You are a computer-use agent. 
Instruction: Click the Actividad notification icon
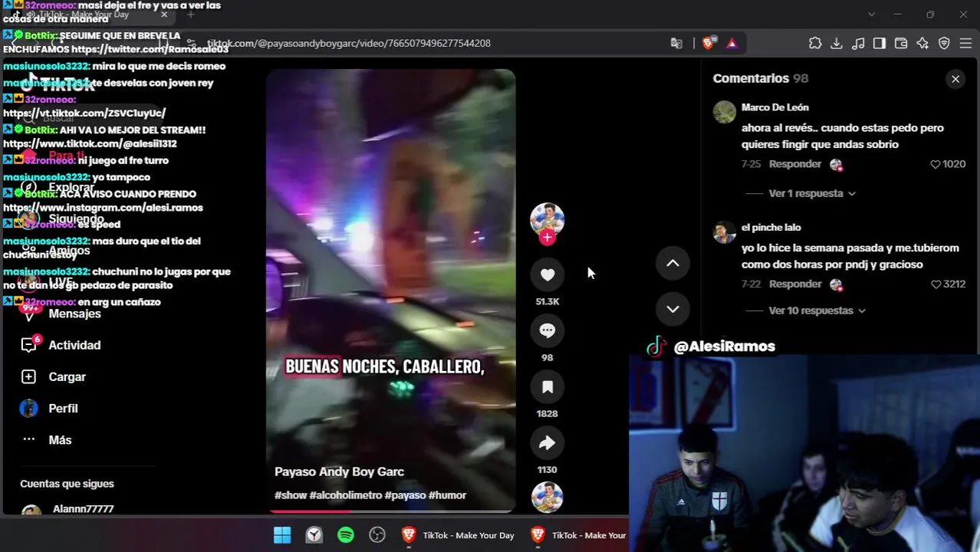28,345
